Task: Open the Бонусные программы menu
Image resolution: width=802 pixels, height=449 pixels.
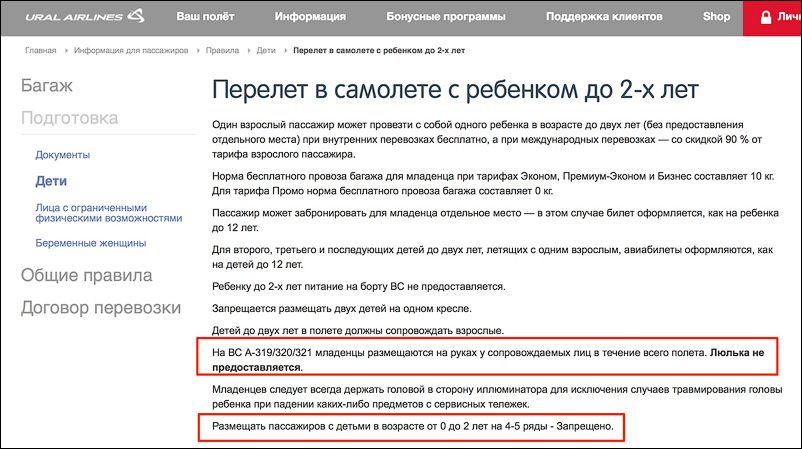Action: coord(445,16)
